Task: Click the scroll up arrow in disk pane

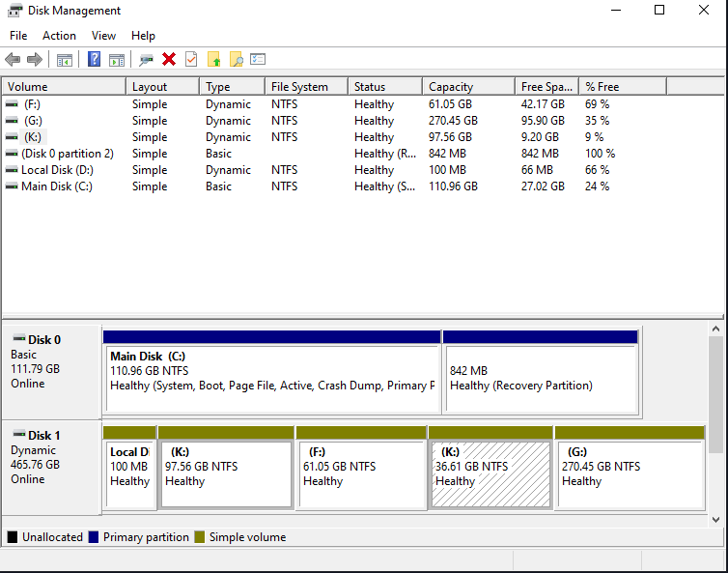Action: point(715,329)
